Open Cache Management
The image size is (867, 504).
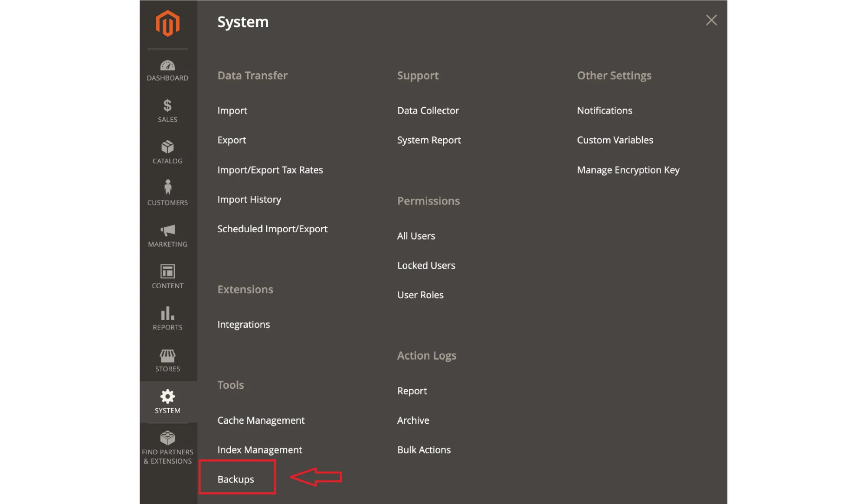click(261, 420)
